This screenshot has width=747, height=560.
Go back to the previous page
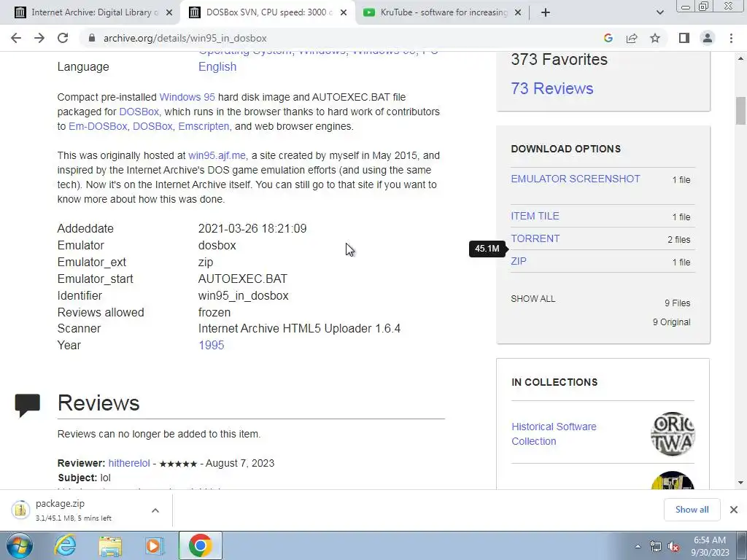16,38
